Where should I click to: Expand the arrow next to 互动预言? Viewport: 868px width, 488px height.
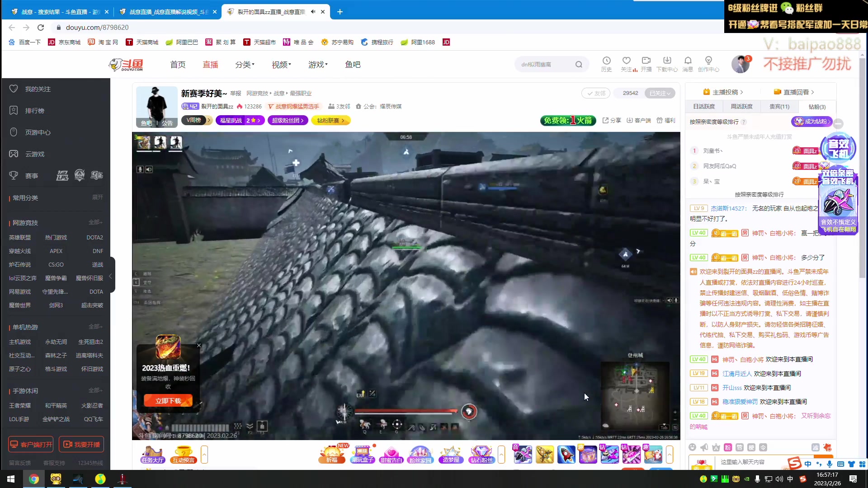(204, 455)
